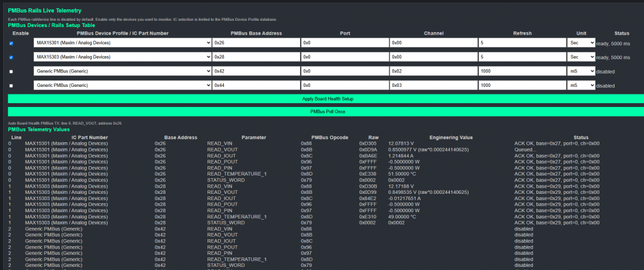The height and width of the screenshot is (270, 644).
Task: Open the Sec unit dropdown for MAX15303
Action: click(x=580, y=57)
